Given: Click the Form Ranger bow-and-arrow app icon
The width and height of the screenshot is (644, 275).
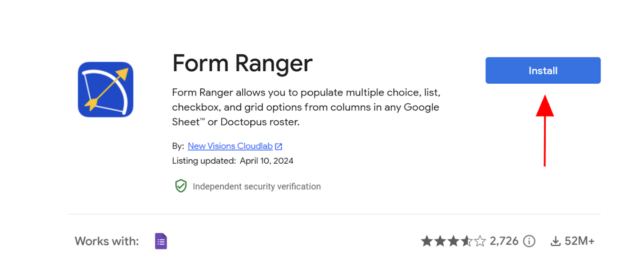Looking at the screenshot, I should [x=105, y=89].
